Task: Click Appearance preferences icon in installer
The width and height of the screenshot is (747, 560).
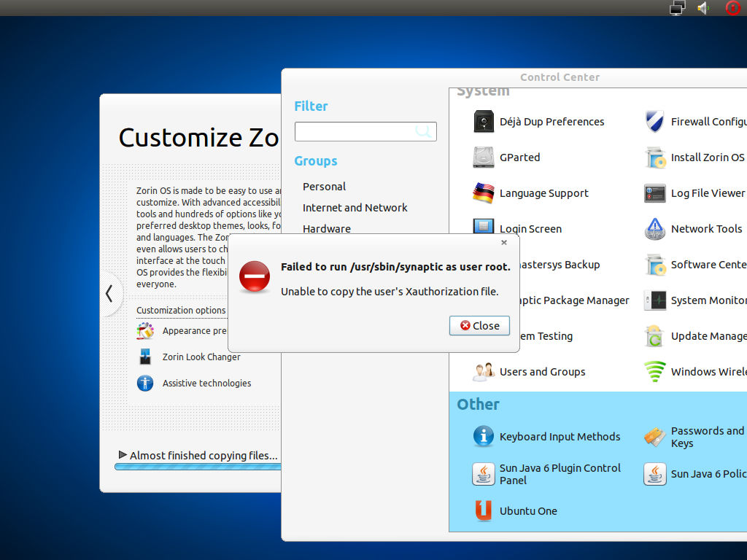Action: pyautogui.click(x=145, y=330)
